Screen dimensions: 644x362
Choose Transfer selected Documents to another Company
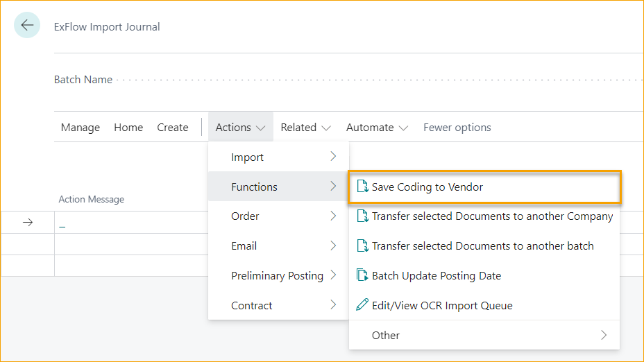click(484, 216)
